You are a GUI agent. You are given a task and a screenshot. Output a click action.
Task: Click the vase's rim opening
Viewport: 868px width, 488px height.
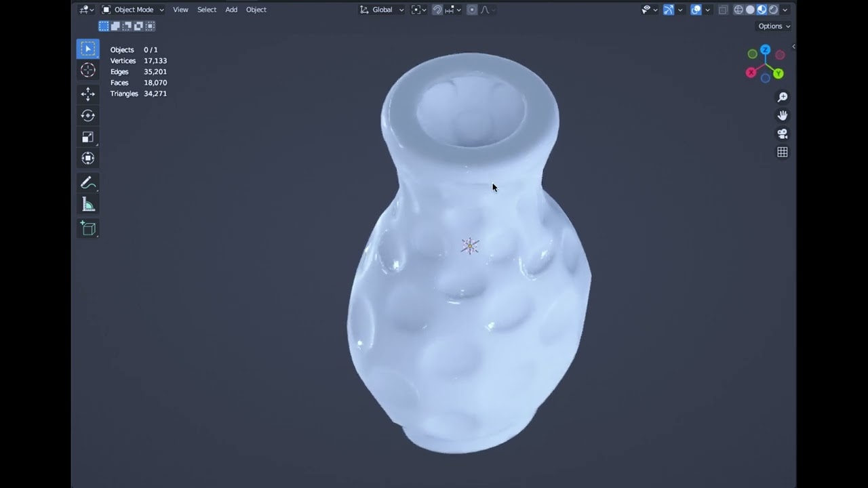[471, 111]
